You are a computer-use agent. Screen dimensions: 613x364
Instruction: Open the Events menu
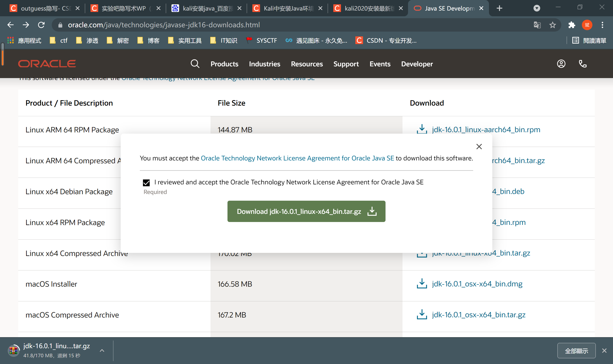(x=380, y=64)
